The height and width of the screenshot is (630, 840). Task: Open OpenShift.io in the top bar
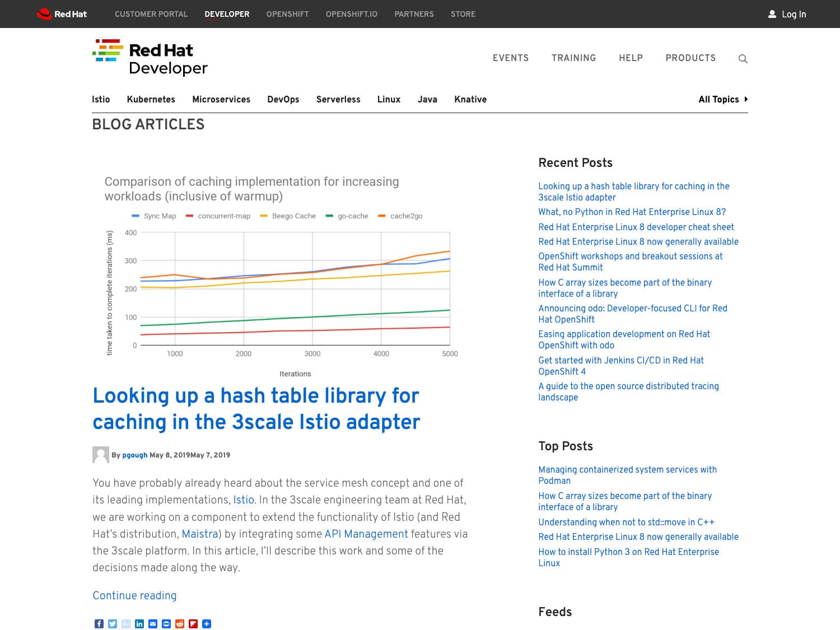tap(352, 14)
